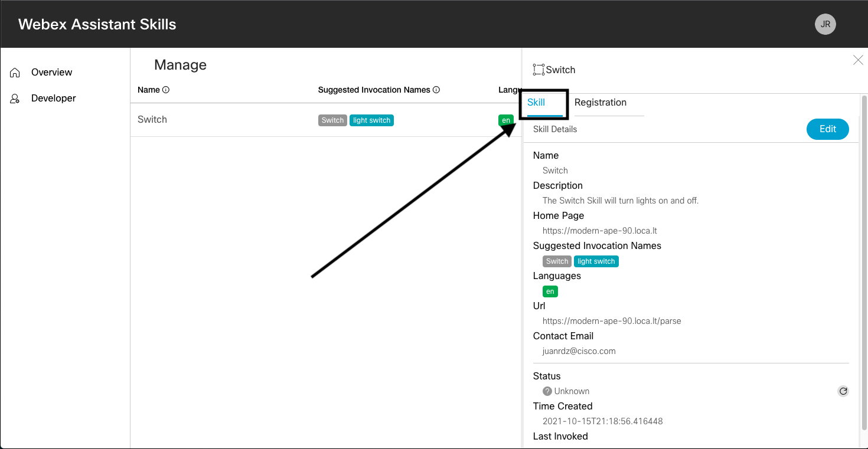This screenshot has width=868, height=449.
Task: Click the light switch tag in table row
Action: (x=372, y=120)
